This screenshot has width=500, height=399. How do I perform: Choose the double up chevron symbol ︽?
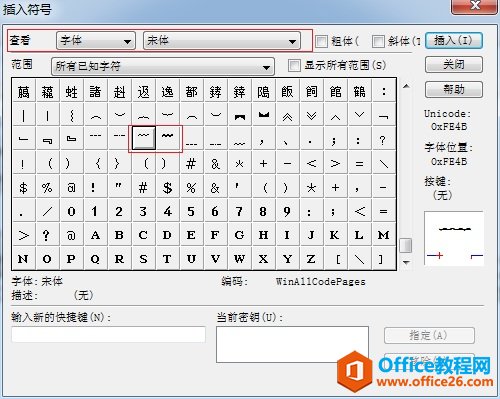(288, 114)
